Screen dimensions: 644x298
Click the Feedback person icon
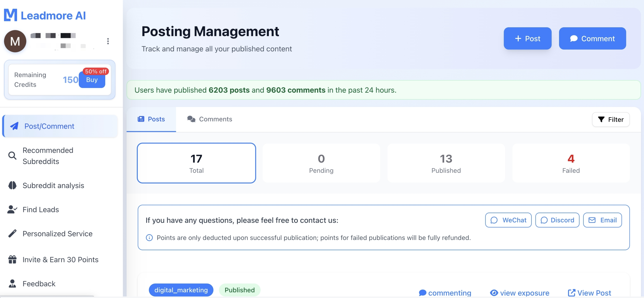pyautogui.click(x=12, y=283)
